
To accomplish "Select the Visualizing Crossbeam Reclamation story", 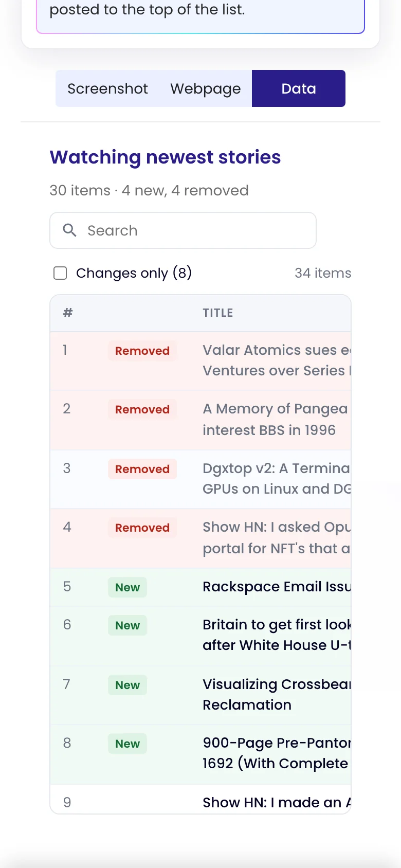I will (277, 694).
